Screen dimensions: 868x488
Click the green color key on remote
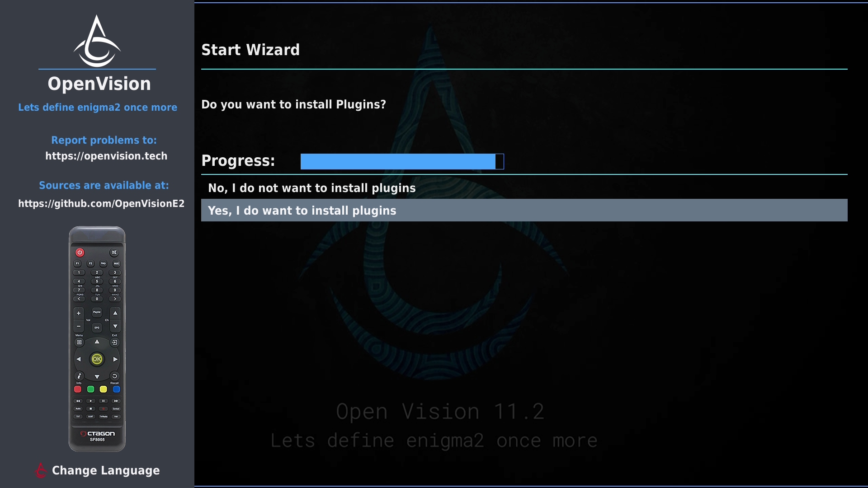(90, 389)
